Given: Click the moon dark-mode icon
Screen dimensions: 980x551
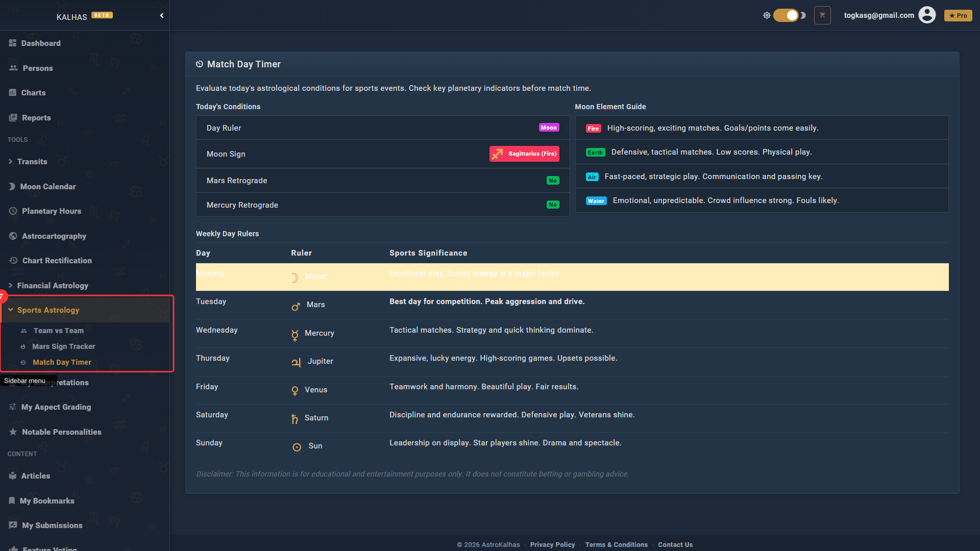Looking at the screenshot, I should 803,15.
